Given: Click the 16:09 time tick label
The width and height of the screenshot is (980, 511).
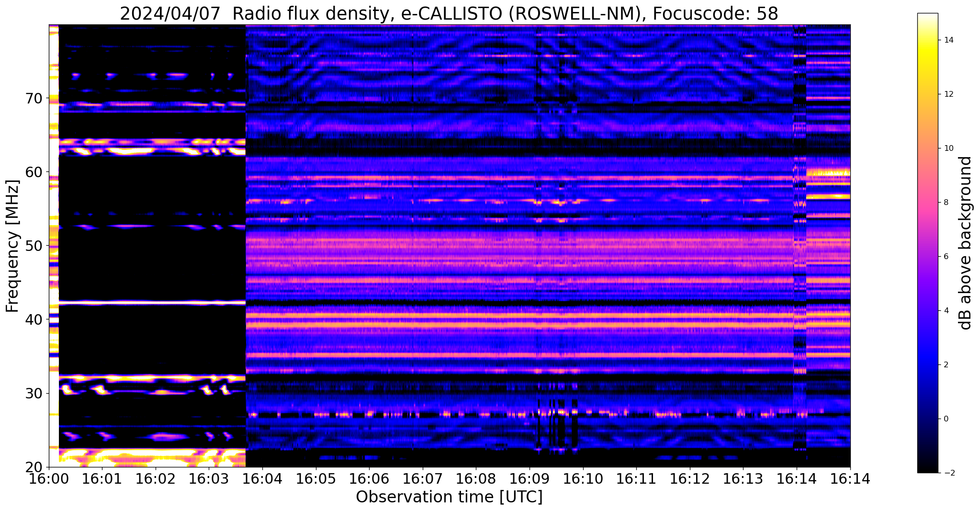Looking at the screenshot, I should coord(530,479).
